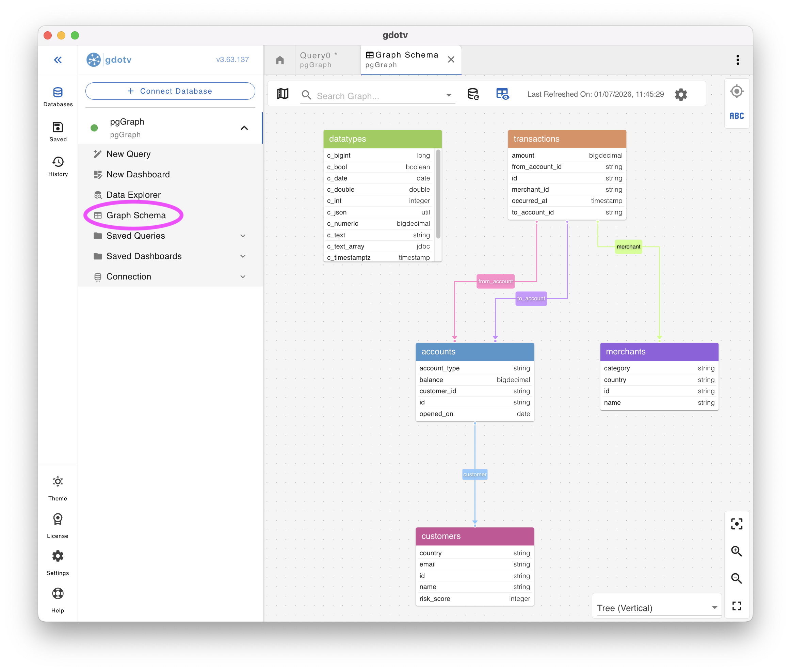791x672 pixels.
Task: Click the c_bigint row in datatypes
Action: 378,156
